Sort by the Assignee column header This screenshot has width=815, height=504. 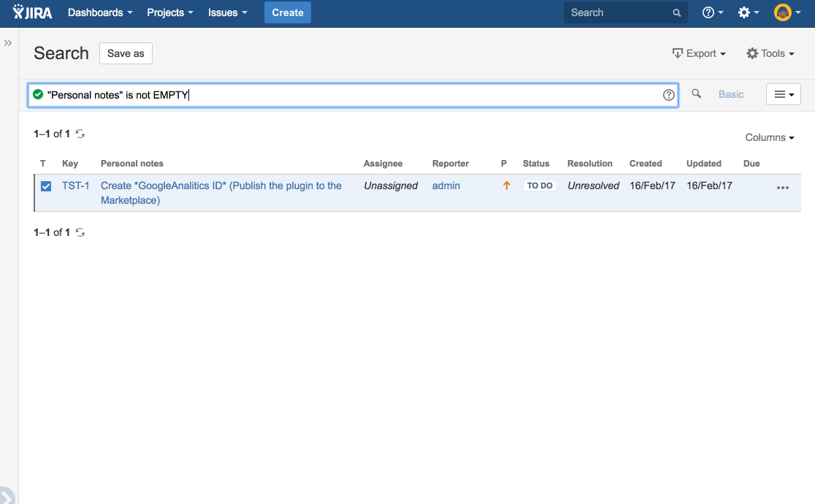tap(383, 164)
